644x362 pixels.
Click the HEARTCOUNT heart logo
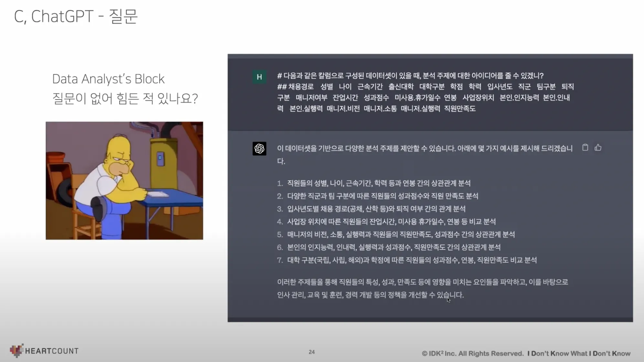16,351
